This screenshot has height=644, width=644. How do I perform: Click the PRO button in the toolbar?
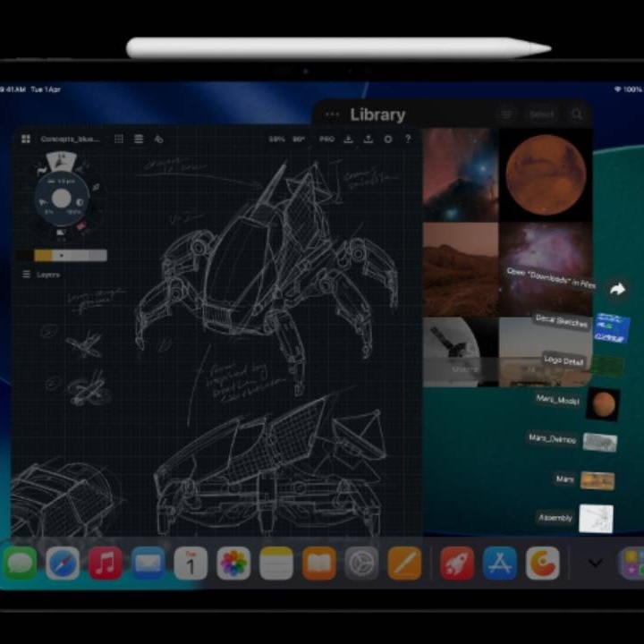(326, 140)
